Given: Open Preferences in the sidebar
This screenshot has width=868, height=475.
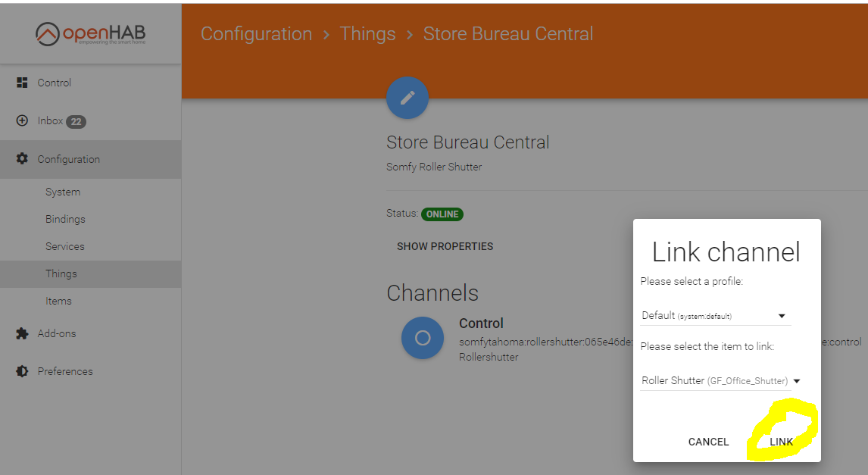Looking at the screenshot, I should pos(91,371).
